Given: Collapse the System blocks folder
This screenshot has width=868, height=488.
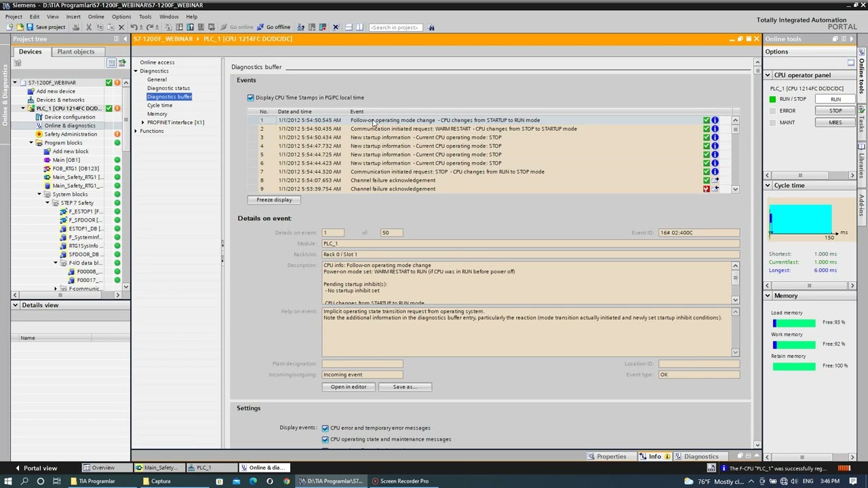Looking at the screenshot, I should click(x=39, y=195).
